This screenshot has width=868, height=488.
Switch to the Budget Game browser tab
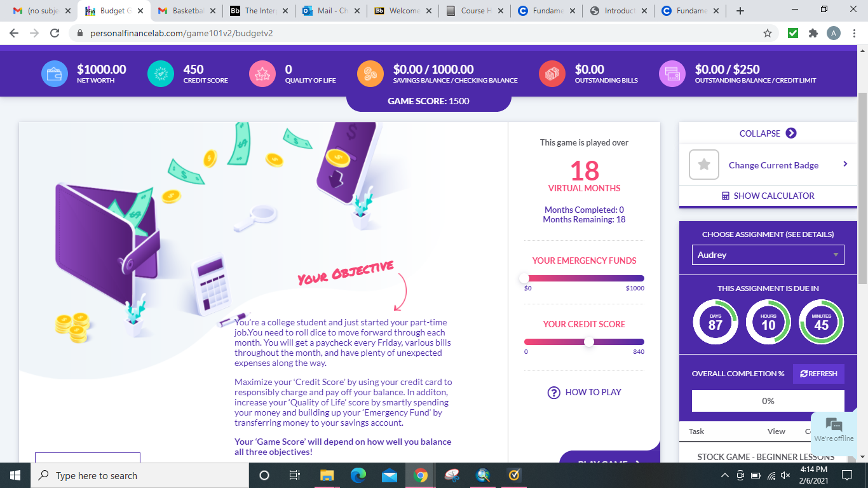click(111, 10)
